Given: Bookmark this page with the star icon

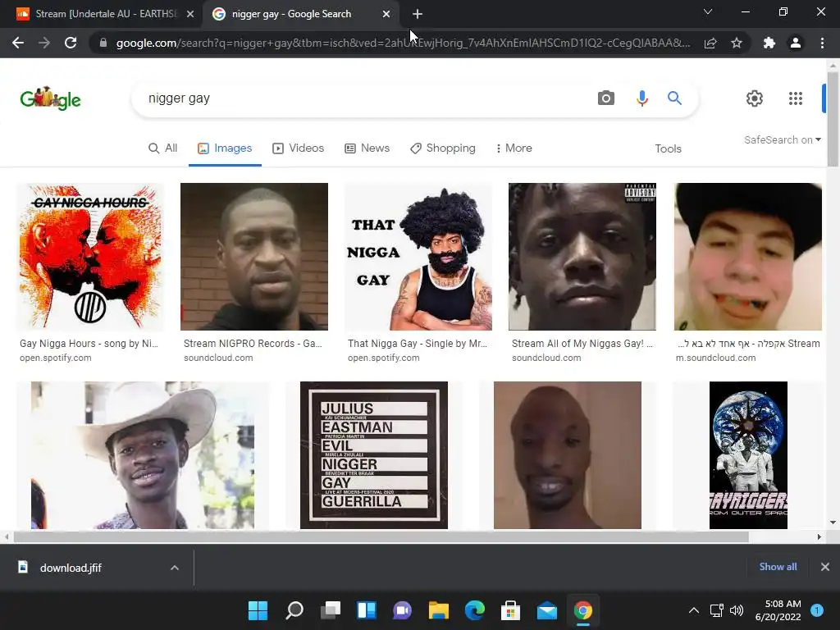Looking at the screenshot, I should [737, 43].
